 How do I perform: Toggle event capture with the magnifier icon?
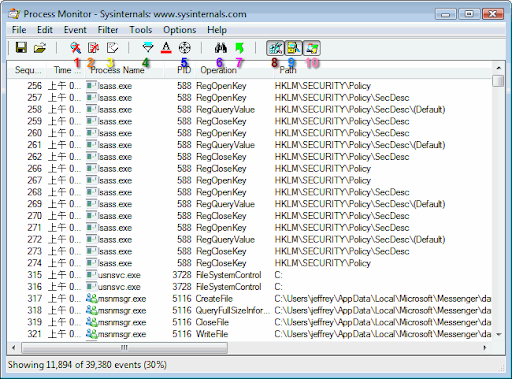tap(76, 48)
